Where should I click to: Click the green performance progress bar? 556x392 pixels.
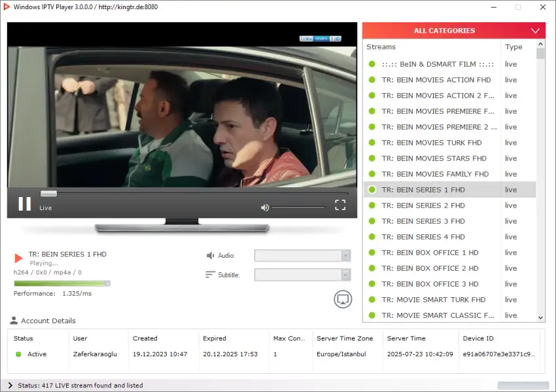click(62, 283)
